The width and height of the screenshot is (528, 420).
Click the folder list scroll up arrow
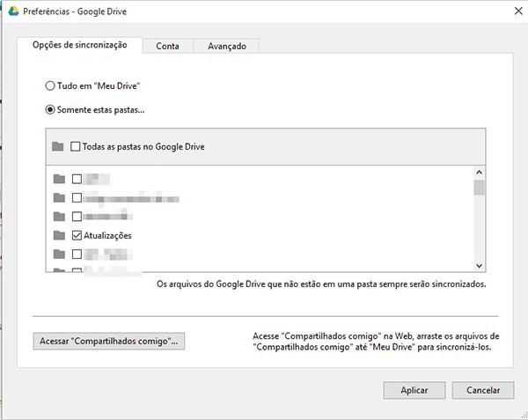[x=480, y=173]
